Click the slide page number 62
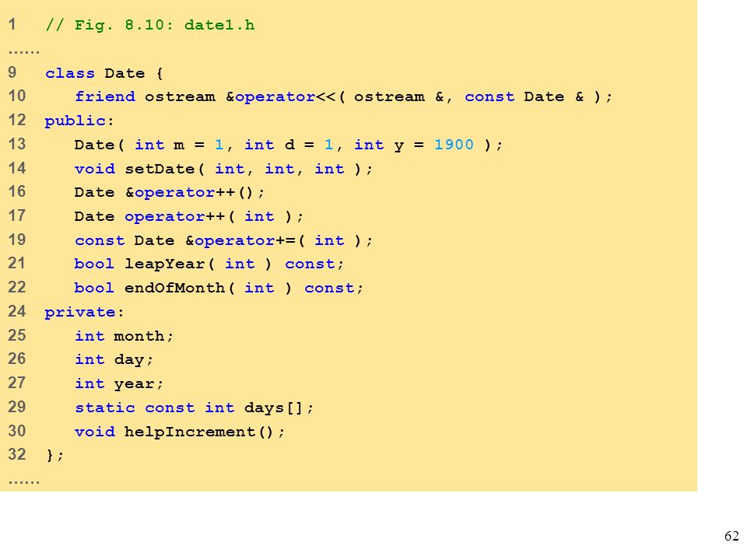 point(731,536)
